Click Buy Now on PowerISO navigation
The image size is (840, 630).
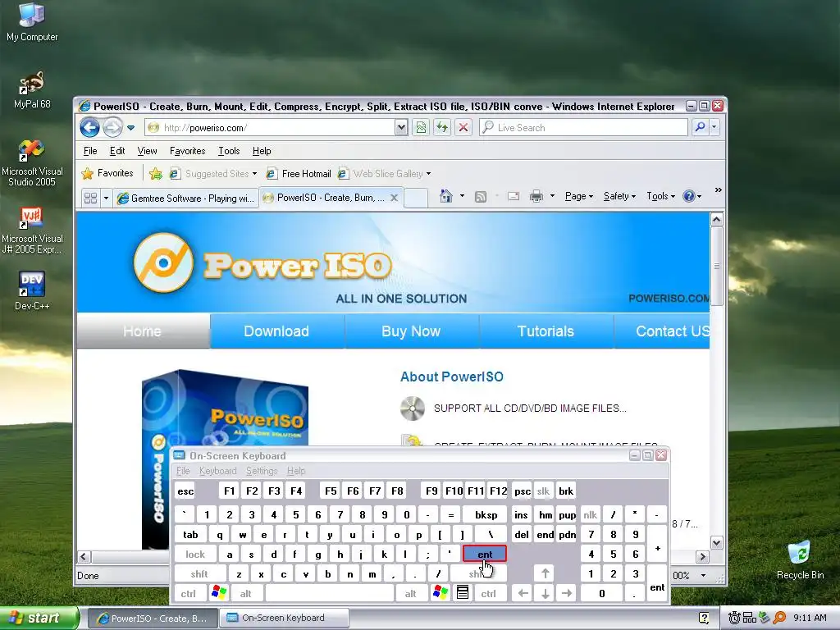411,331
